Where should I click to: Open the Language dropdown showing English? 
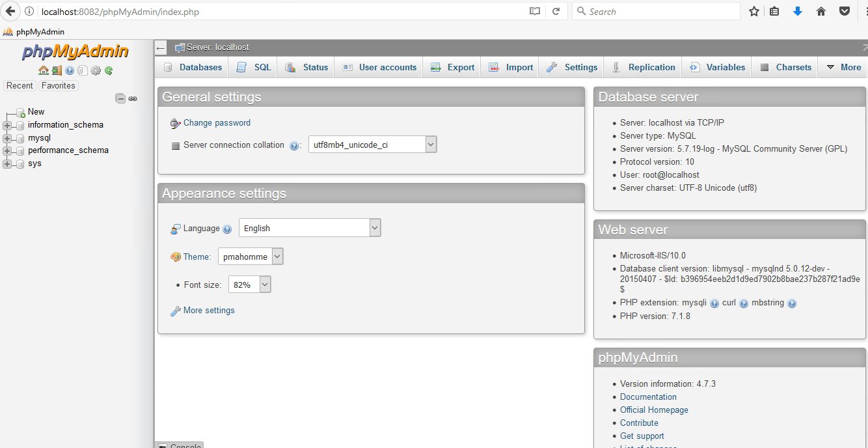coord(310,228)
